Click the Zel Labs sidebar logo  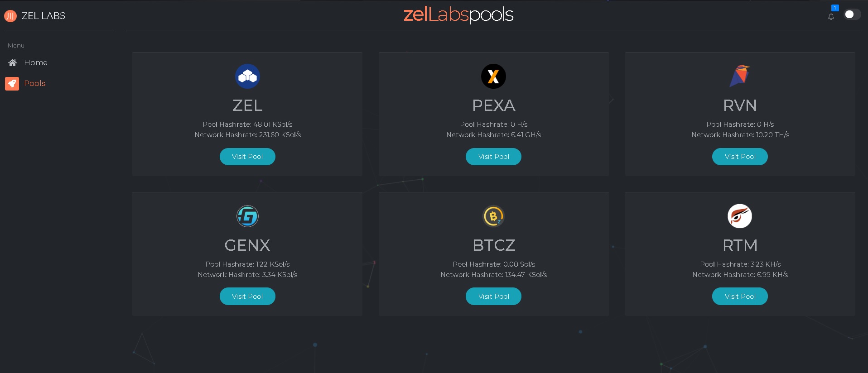10,16
